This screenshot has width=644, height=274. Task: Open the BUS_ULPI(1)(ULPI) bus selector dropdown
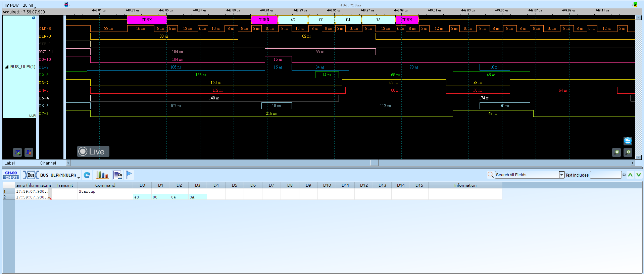pos(79,177)
